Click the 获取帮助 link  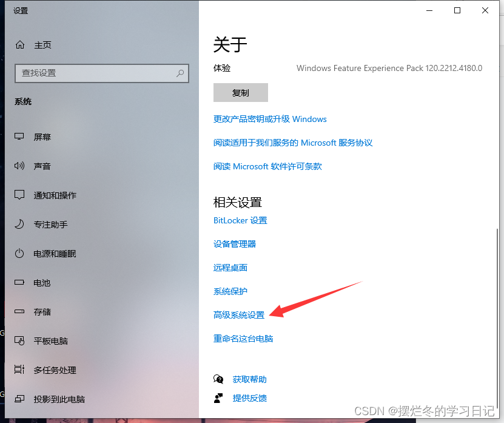249,379
